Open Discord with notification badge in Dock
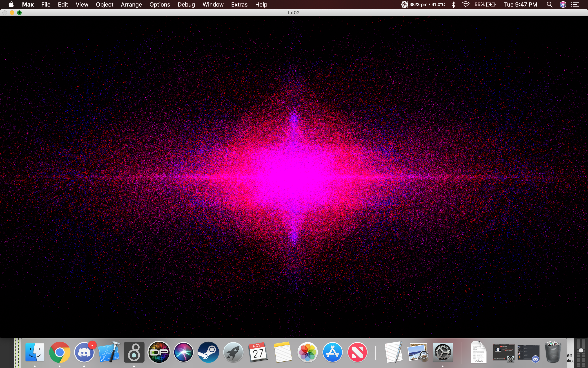588x368 pixels. (x=85, y=352)
